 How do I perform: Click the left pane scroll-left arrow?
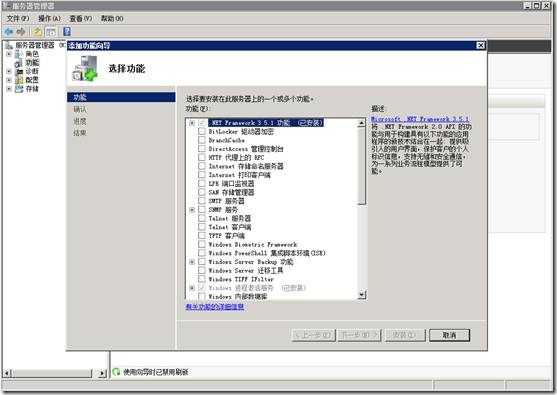pyautogui.click(x=7, y=373)
